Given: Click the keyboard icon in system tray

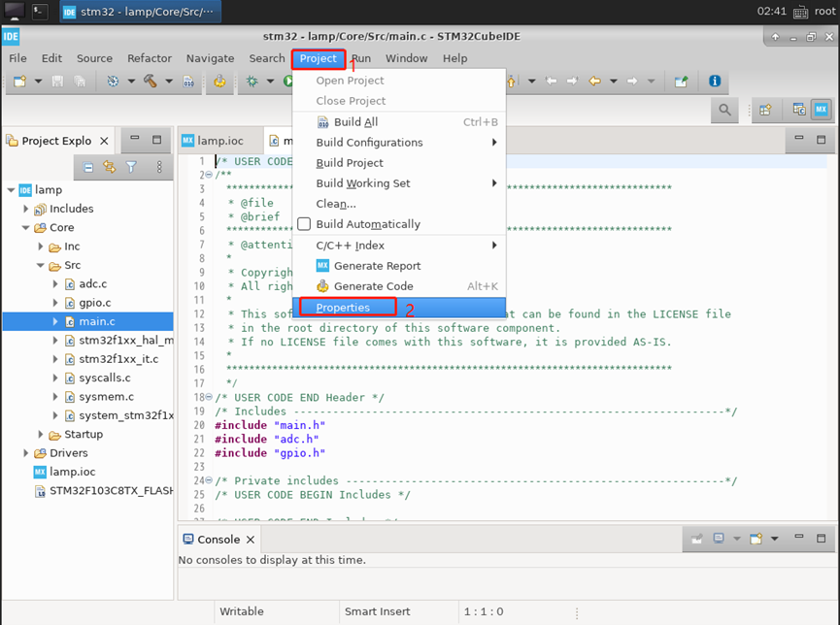Looking at the screenshot, I should click(799, 12).
